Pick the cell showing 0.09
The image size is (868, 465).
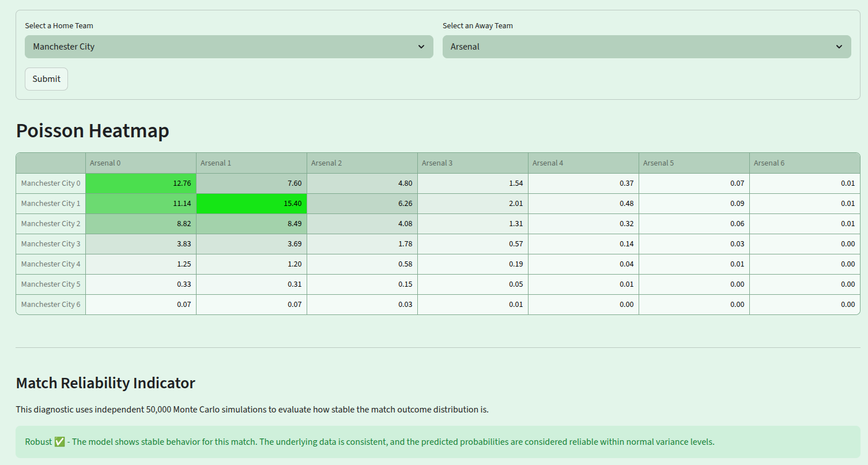pyautogui.click(x=694, y=204)
